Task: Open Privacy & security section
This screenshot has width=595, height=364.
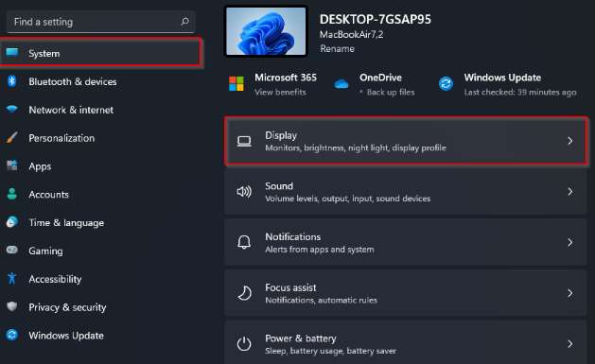Action: (x=67, y=307)
